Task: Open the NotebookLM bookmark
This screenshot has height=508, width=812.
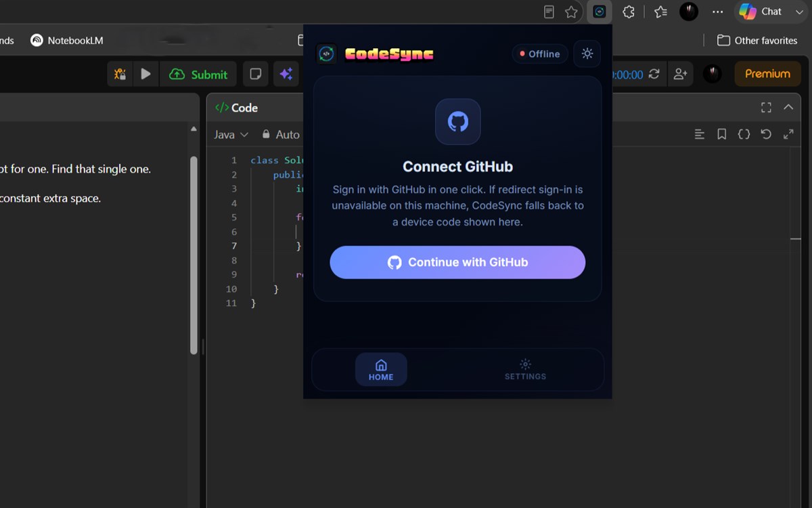Action: pos(67,40)
